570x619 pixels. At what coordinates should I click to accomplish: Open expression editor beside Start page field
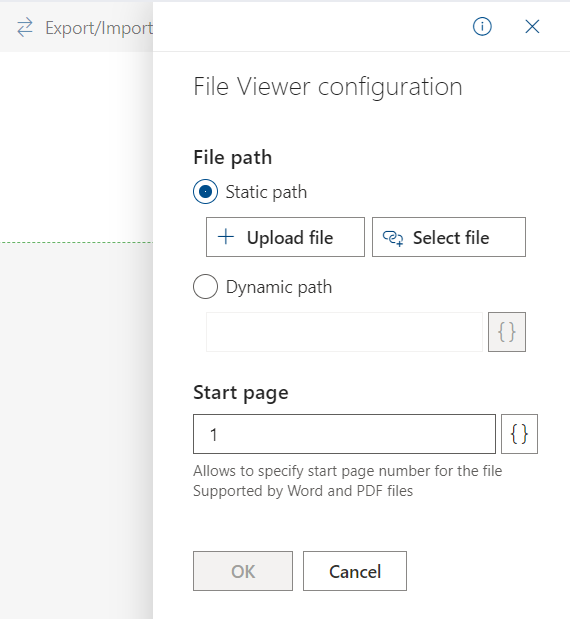519,434
